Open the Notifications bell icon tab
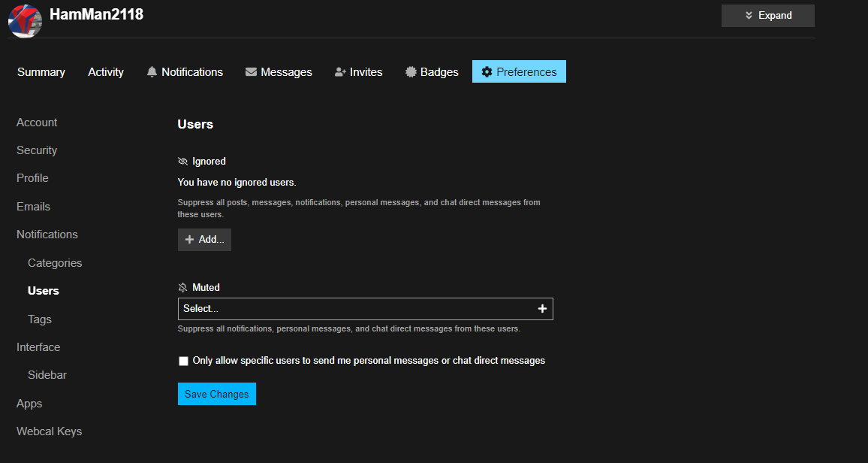This screenshot has height=463, width=868. click(152, 71)
